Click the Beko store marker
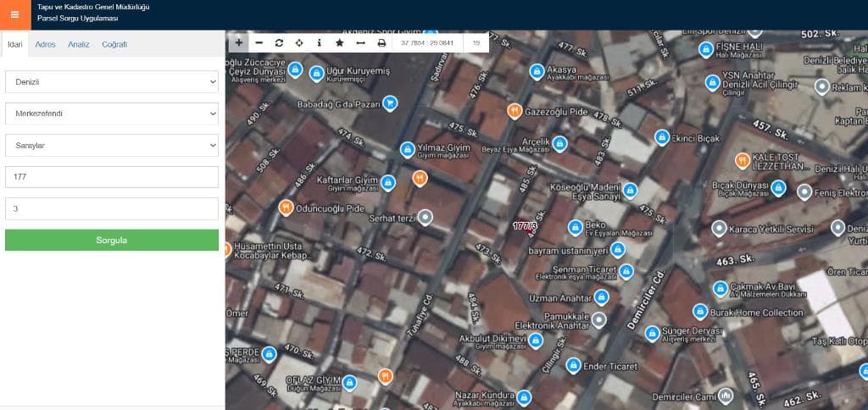This screenshot has height=410, width=868. (576, 227)
